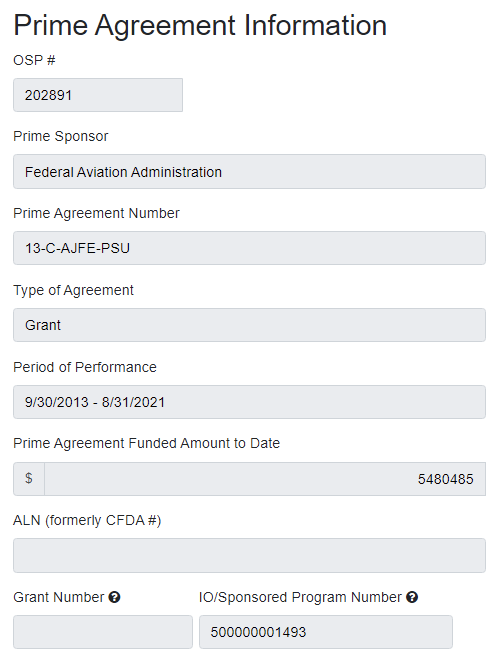Screen dimensions: 500x661
Task: Click the ALN (formerly CFDA #) label
Action: coord(87,520)
